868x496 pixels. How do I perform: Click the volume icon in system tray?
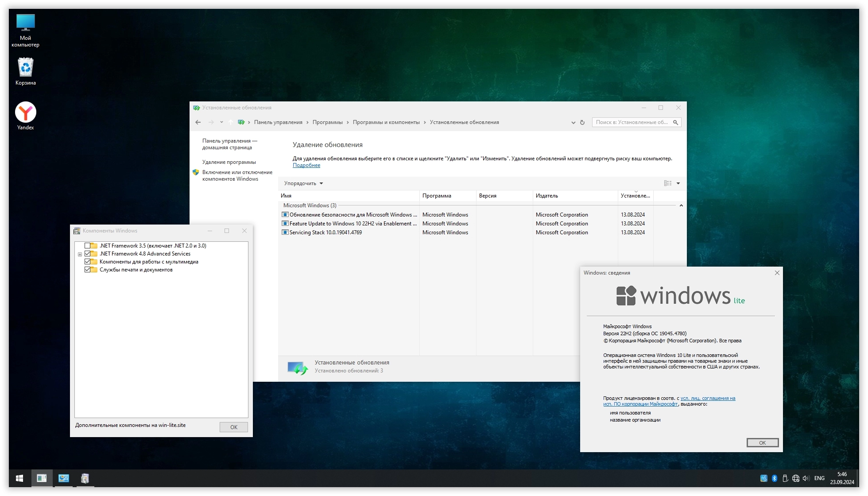pyautogui.click(x=806, y=478)
